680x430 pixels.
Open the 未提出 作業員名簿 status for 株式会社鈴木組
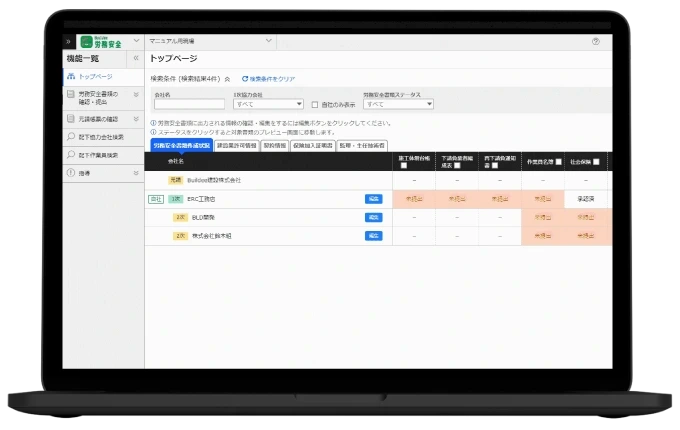[543, 236]
